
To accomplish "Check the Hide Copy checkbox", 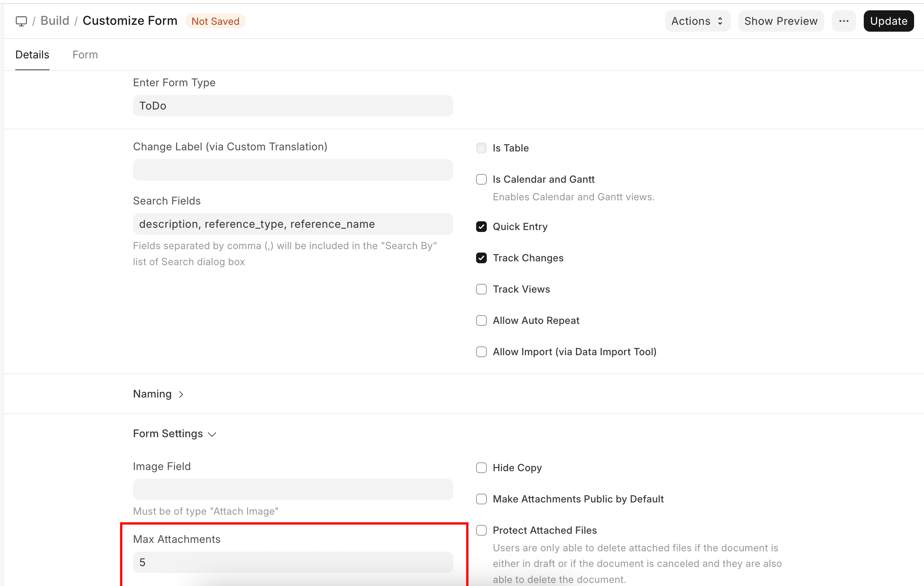I will coord(481,468).
